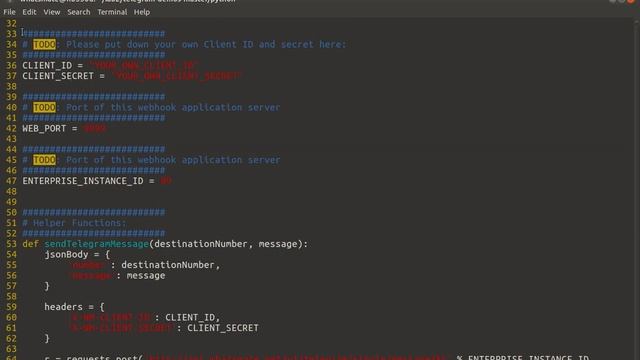The height and width of the screenshot is (360, 640).
Task: Click the red client ID string on line 36
Action: [x=143, y=65]
